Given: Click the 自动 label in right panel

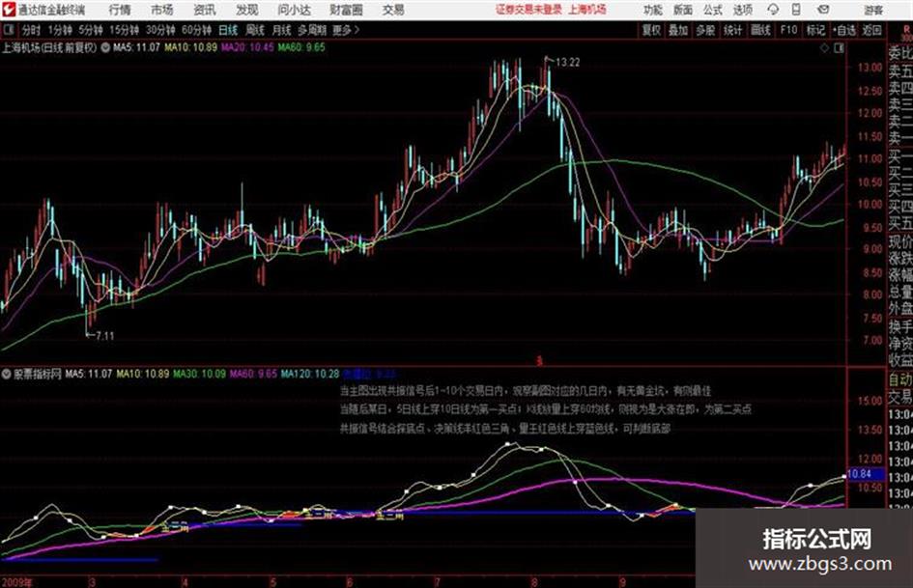Looking at the screenshot, I should coord(899,379).
